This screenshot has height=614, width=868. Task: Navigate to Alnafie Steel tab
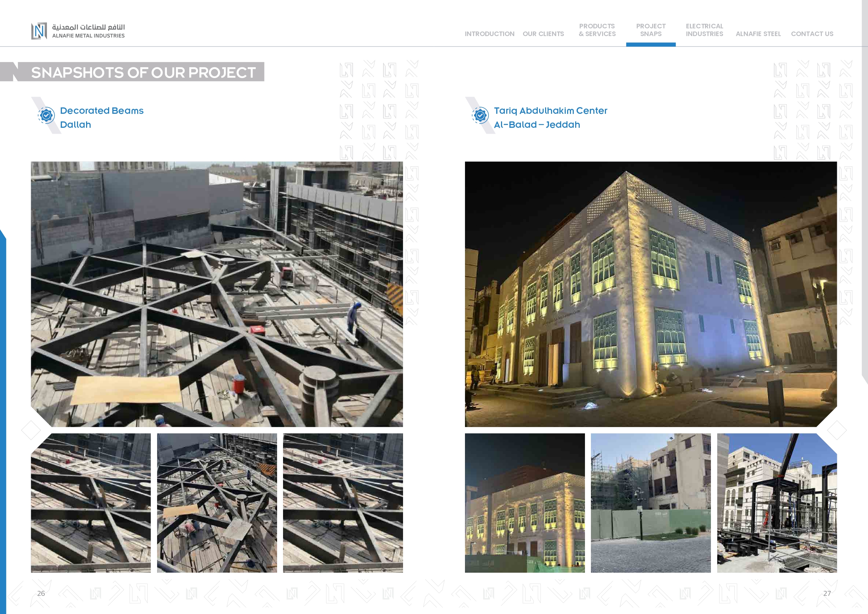(x=758, y=34)
